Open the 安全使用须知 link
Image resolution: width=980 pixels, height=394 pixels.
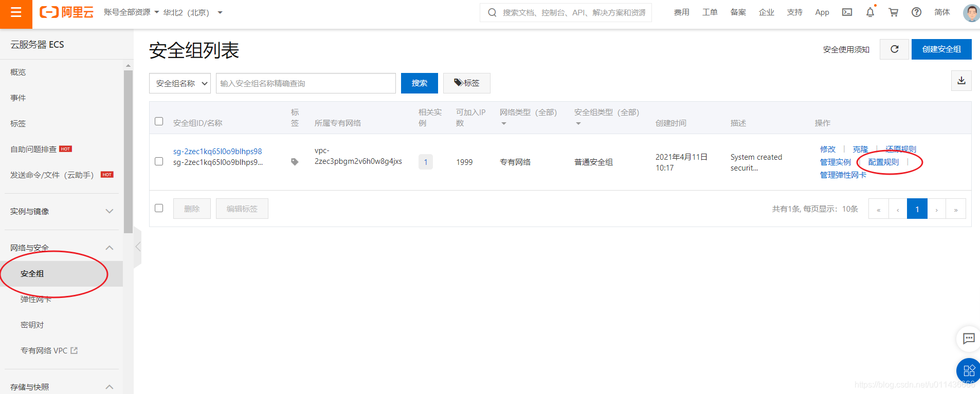click(x=846, y=49)
